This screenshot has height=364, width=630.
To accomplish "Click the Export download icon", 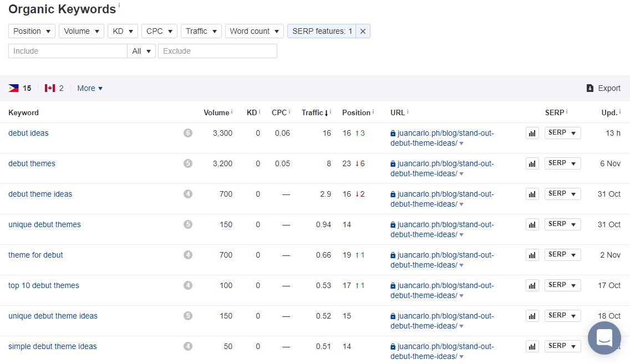I will pos(590,88).
